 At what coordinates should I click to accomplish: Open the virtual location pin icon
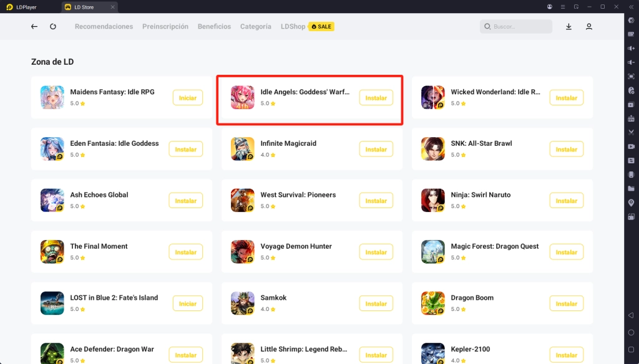(632, 203)
